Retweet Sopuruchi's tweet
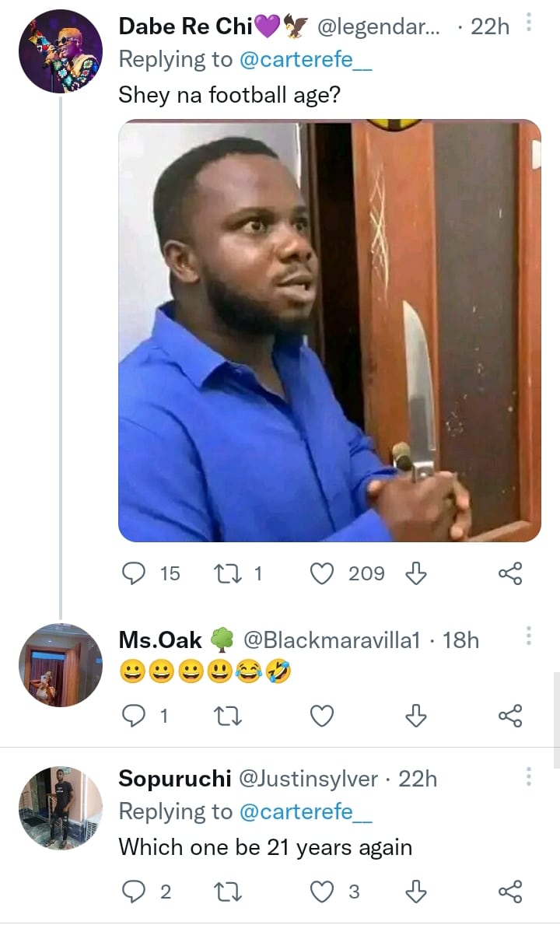 coord(227,892)
